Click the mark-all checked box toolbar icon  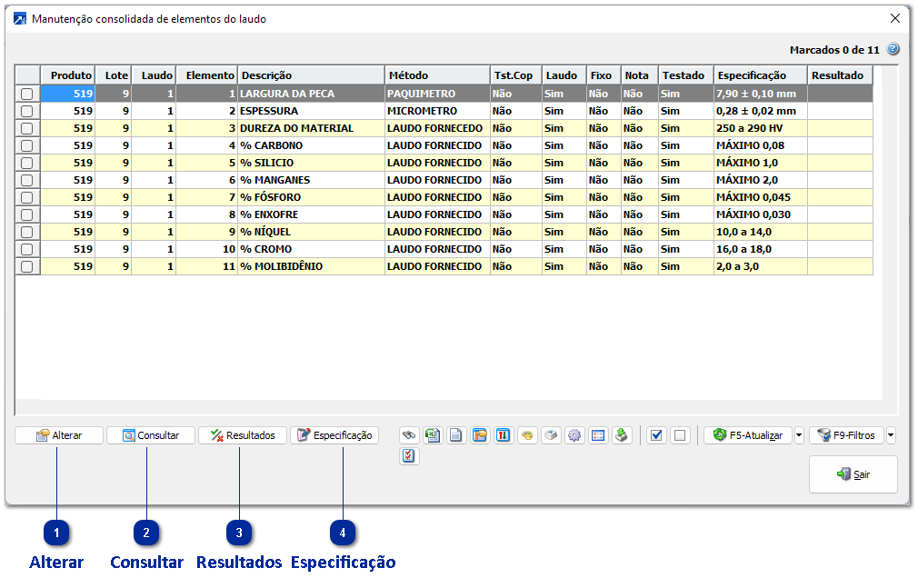pyautogui.click(x=655, y=435)
